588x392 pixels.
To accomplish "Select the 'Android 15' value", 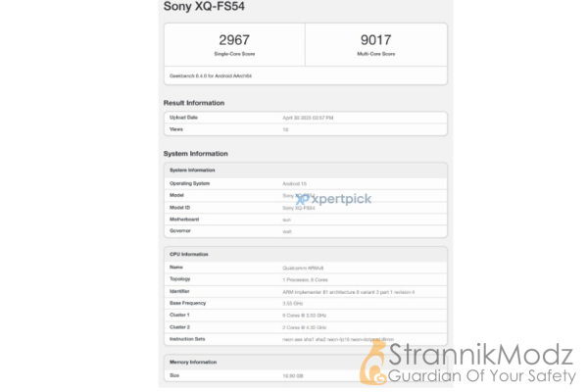I will (x=294, y=184).
